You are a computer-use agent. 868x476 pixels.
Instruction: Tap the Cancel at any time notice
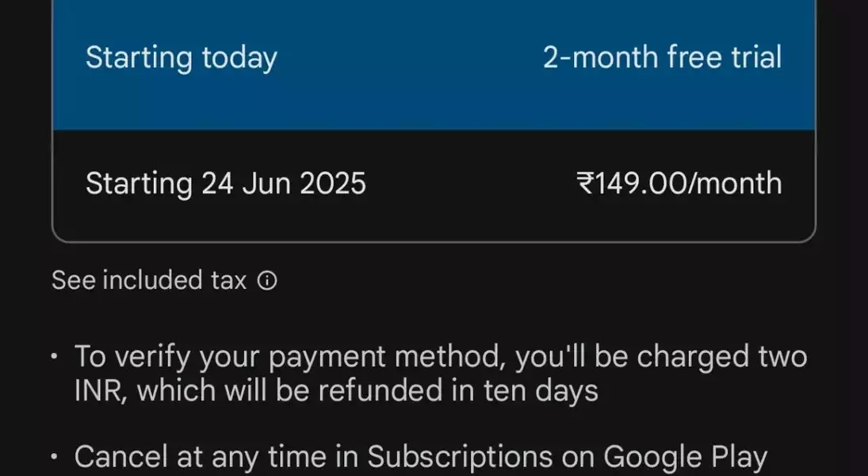pos(421,458)
